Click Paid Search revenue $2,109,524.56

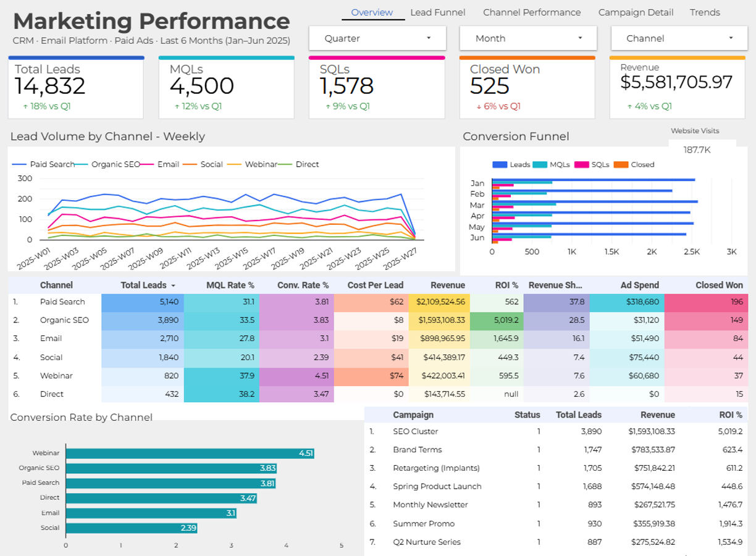439,302
